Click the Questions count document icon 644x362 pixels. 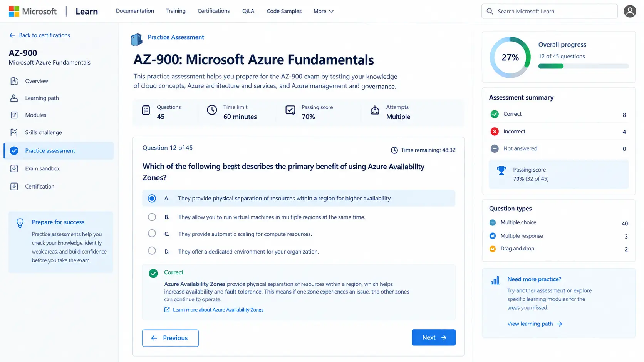tap(146, 110)
